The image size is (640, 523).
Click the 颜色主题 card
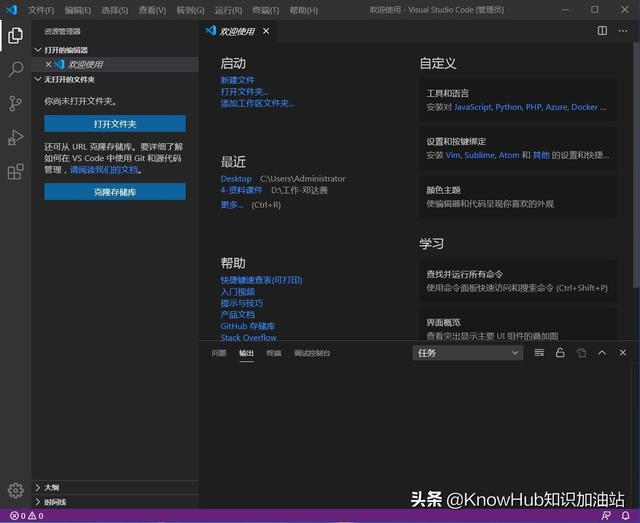[518, 196]
